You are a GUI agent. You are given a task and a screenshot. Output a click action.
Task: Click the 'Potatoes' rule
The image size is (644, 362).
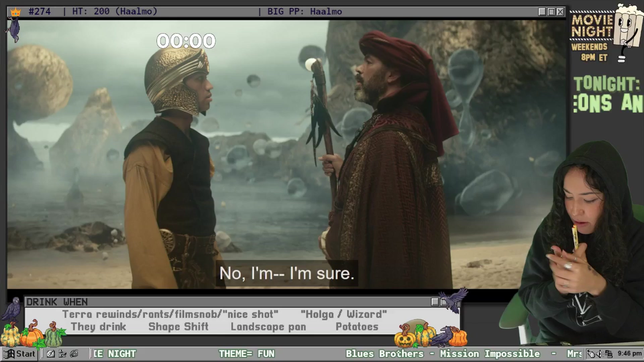tap(357, 326)
